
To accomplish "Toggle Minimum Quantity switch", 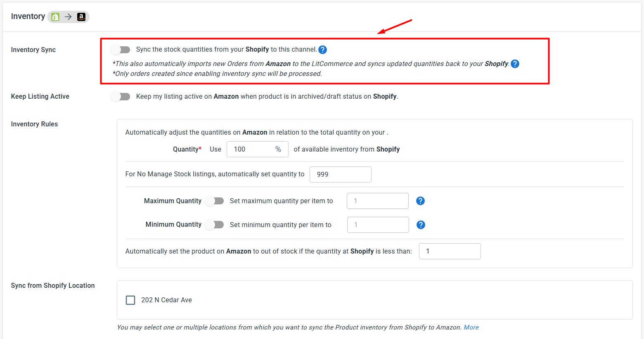I will tap(214, 225).
